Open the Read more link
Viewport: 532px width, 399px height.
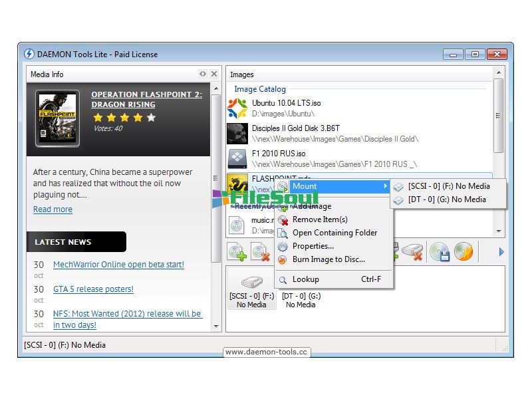(53, 209)
